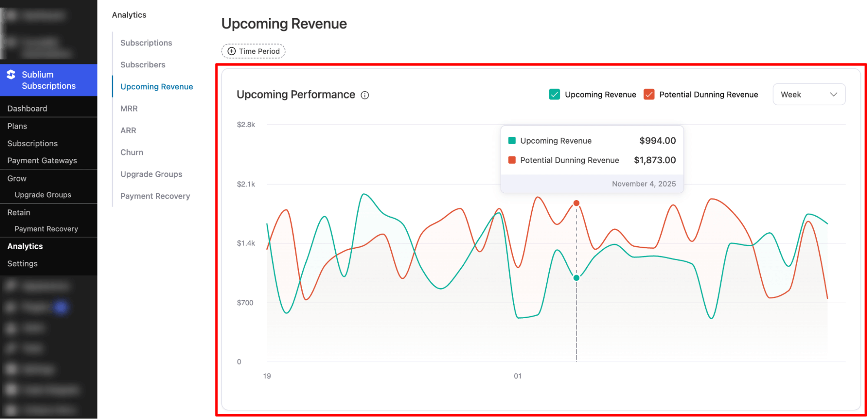Click the Sublium Subscriptions logo icon

12,74
